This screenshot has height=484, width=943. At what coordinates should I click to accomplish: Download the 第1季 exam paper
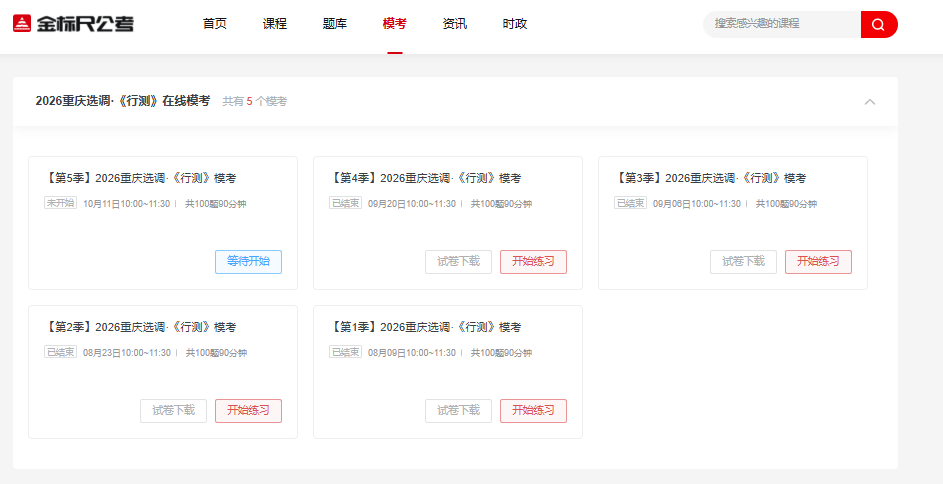pyautogui.click(x=458, y=411)
